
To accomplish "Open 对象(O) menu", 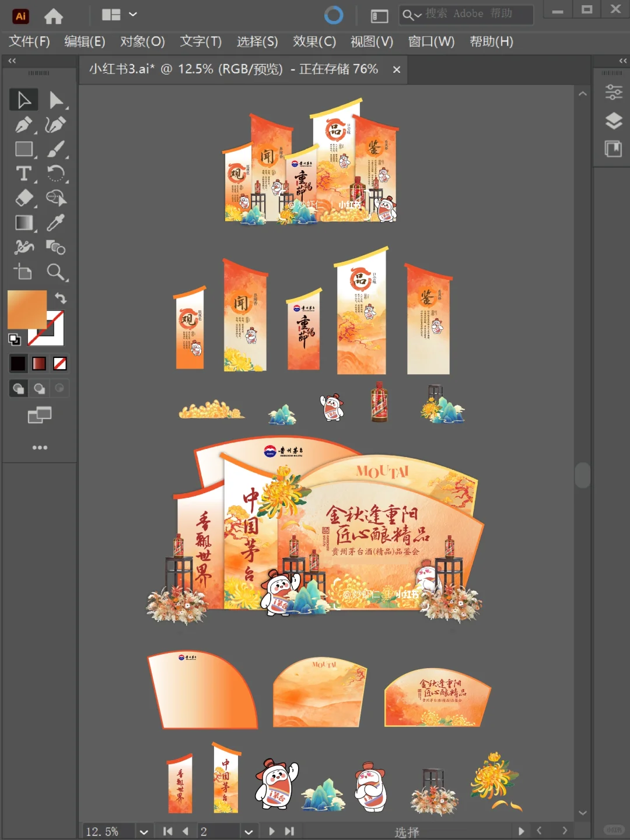I will coord(142,41).
